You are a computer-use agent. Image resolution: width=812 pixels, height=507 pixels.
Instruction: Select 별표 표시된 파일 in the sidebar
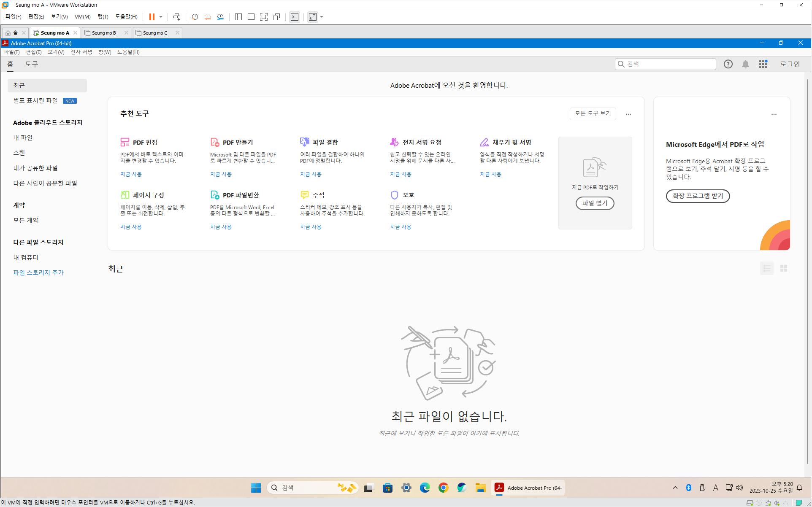[x=35, y=101]
